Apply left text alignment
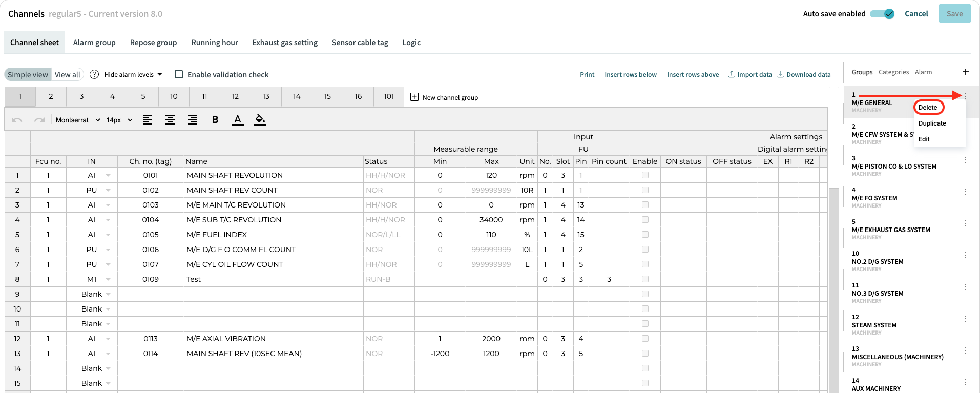This screenshot has height=393, width=980. pos(148,120)
